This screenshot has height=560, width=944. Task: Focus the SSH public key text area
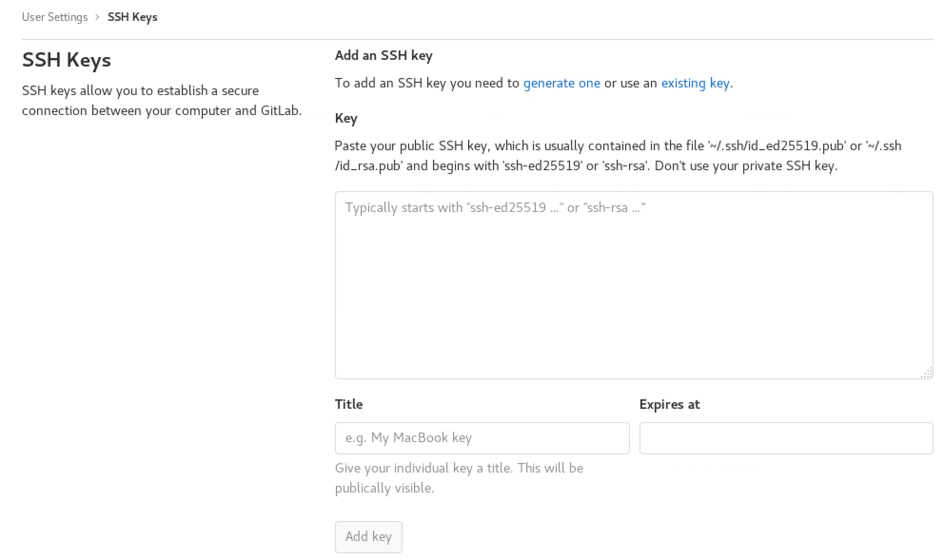633,285
